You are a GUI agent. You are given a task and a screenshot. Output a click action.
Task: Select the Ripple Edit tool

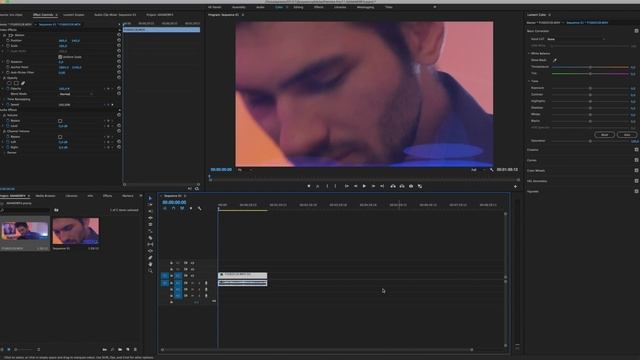click(x=150, y=211)
